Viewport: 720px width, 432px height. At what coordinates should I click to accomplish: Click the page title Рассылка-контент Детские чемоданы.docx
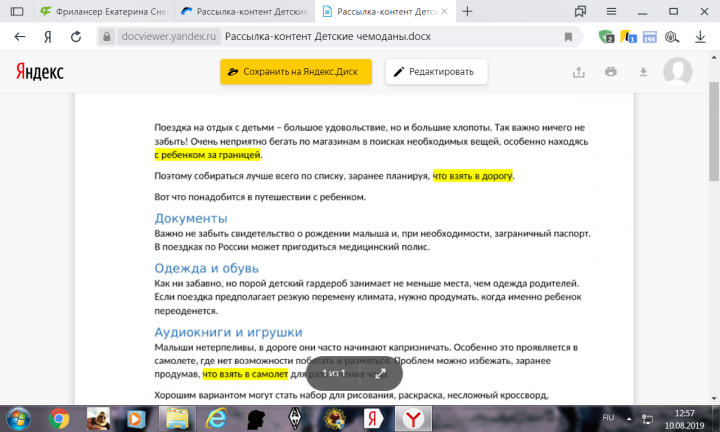[328, 37]
